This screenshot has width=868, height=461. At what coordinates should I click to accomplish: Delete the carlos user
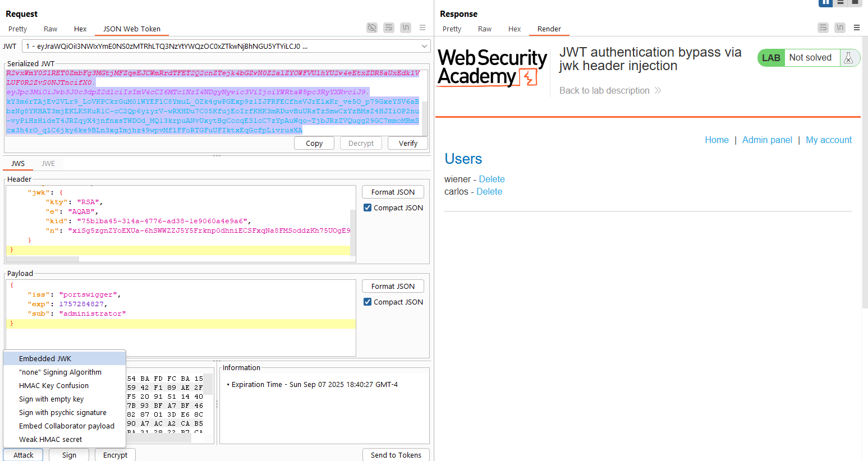point(489,191)
